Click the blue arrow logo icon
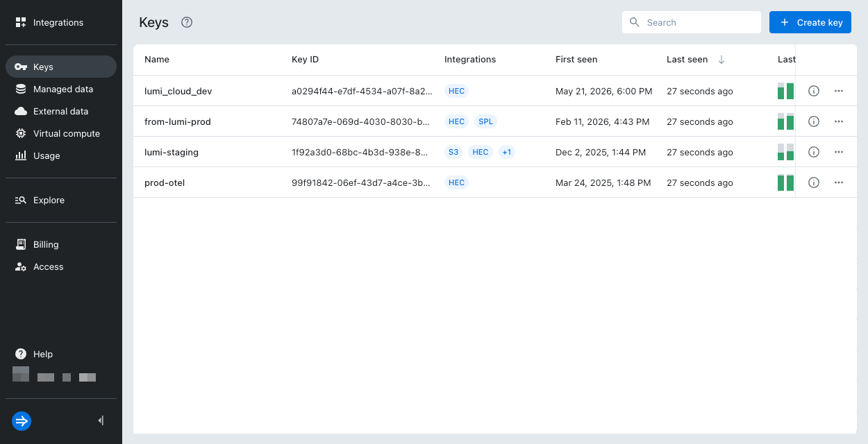 pos(22,421)
